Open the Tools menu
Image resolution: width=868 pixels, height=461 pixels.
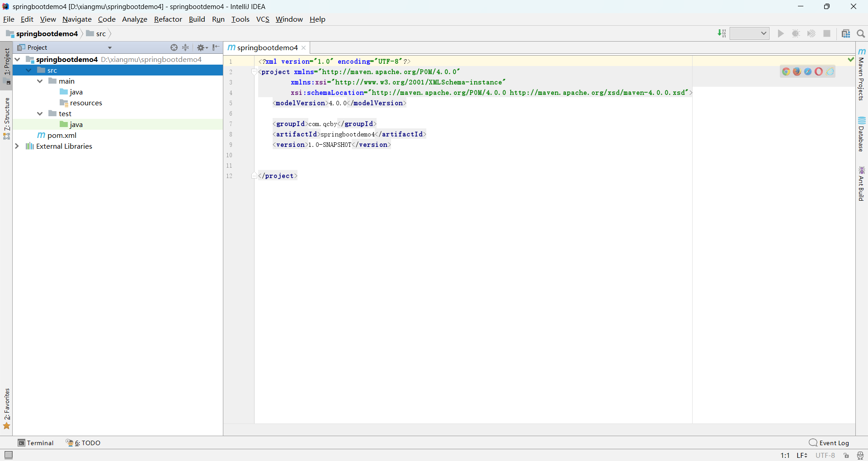point(241,19)
